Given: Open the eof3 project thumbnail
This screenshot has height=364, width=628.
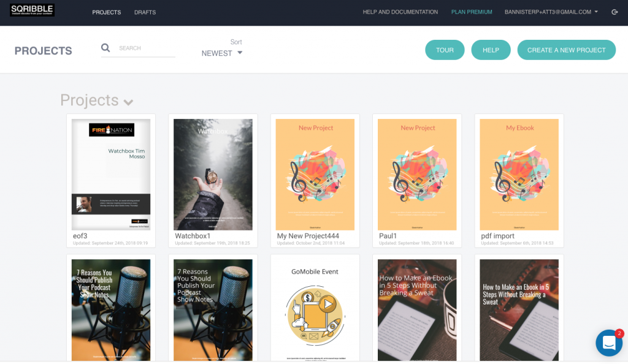Looking at the screenshot, I should tap(111, 175).
